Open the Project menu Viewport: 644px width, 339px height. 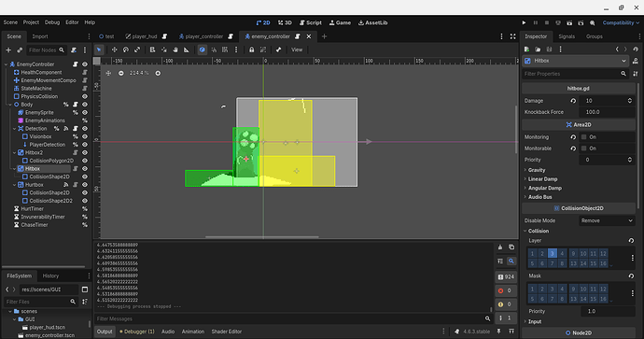click(x=31, y=22)
